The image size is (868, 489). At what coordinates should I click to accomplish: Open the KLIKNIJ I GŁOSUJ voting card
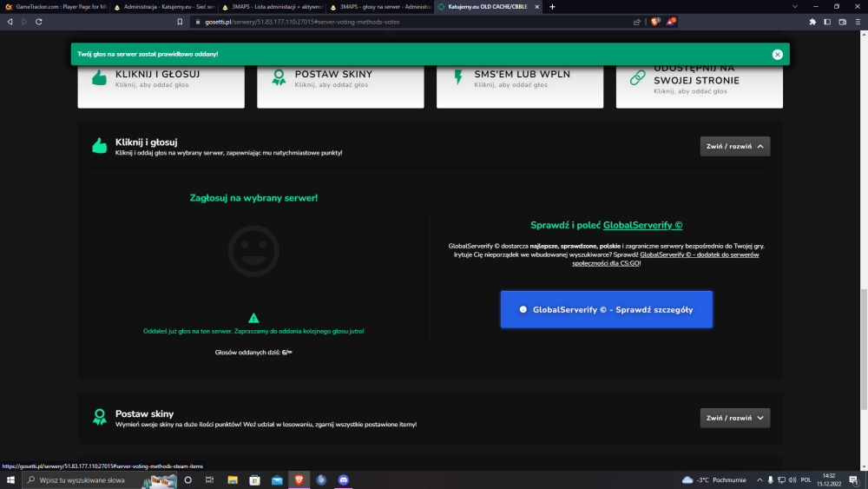click(x=161, y=86)
